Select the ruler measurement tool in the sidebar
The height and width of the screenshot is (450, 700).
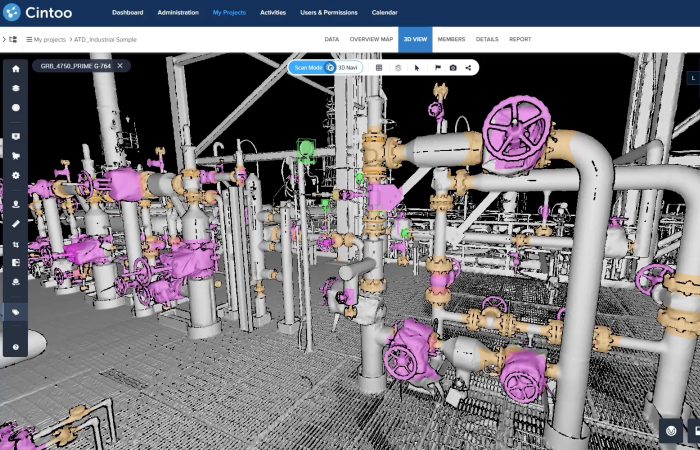(15, 221)
